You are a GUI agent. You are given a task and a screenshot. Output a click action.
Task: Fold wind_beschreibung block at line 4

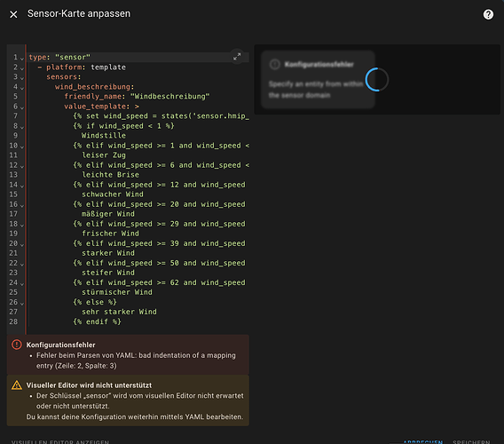pyautogui.click(x=22, y=88)
